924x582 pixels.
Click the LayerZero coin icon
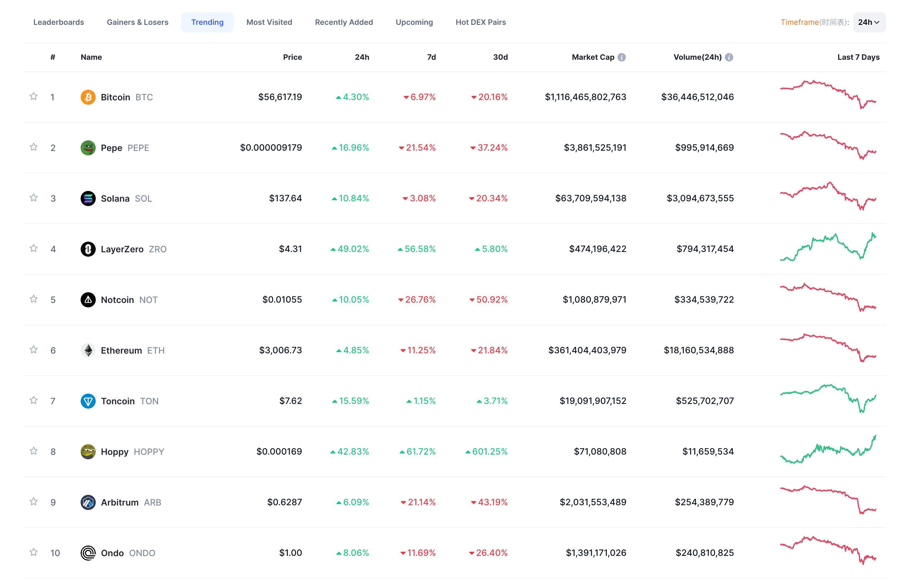tap(88, 249)
